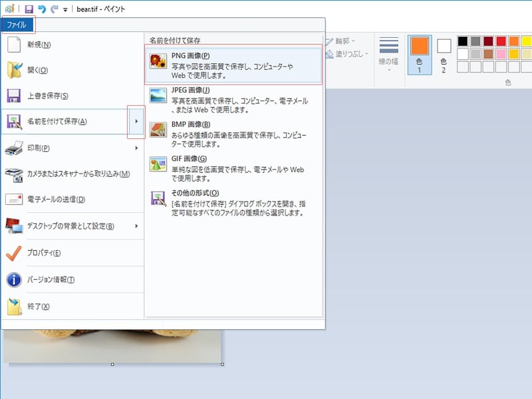Click the info icon for バージョン情報

point(14,279)
